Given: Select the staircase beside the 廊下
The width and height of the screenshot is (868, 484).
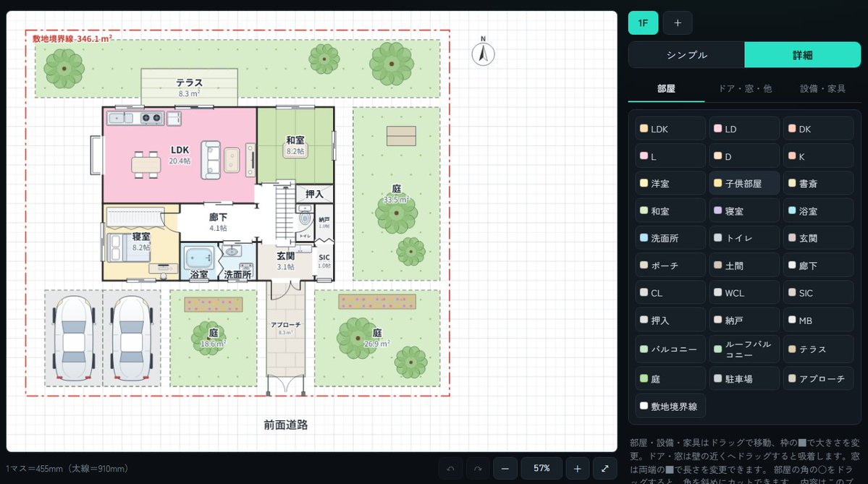Looking at the screenshot, I should point(285,213).
